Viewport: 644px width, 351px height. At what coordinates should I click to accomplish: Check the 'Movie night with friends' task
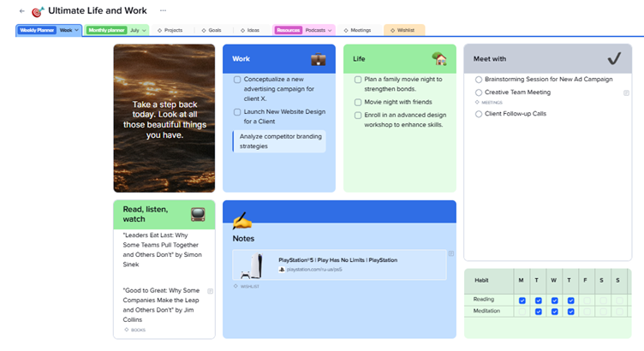(x=358, y=102)
